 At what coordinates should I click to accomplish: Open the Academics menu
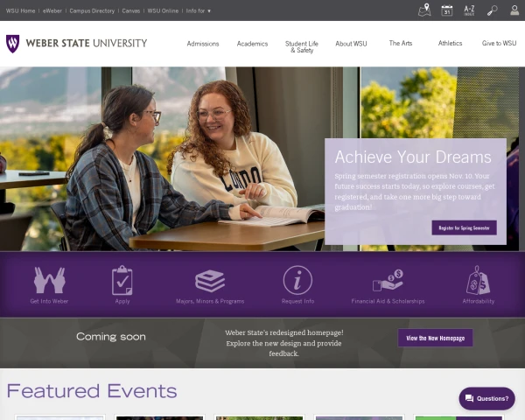tap(253, 44)
